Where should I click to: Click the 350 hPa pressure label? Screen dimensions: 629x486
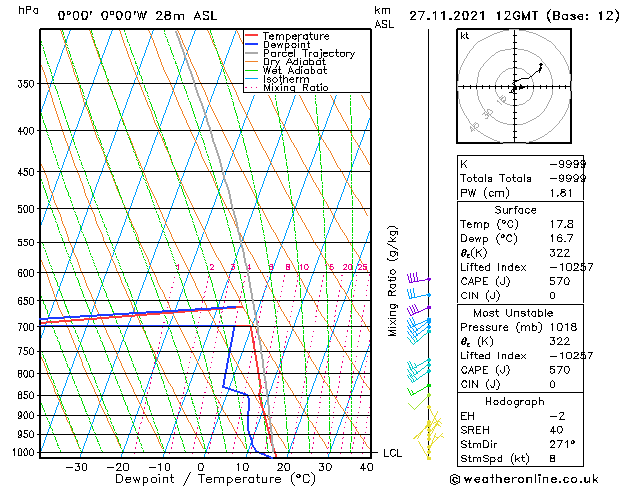(26, 84)
